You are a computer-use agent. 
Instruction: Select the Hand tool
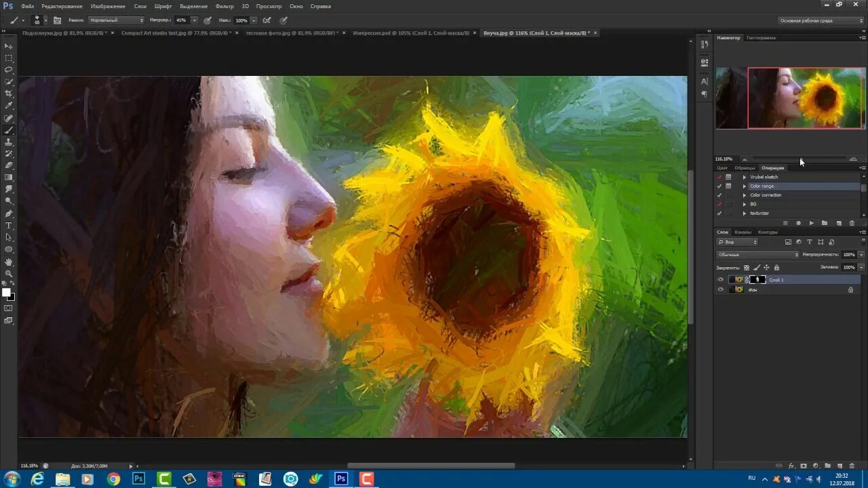point(9,262)
